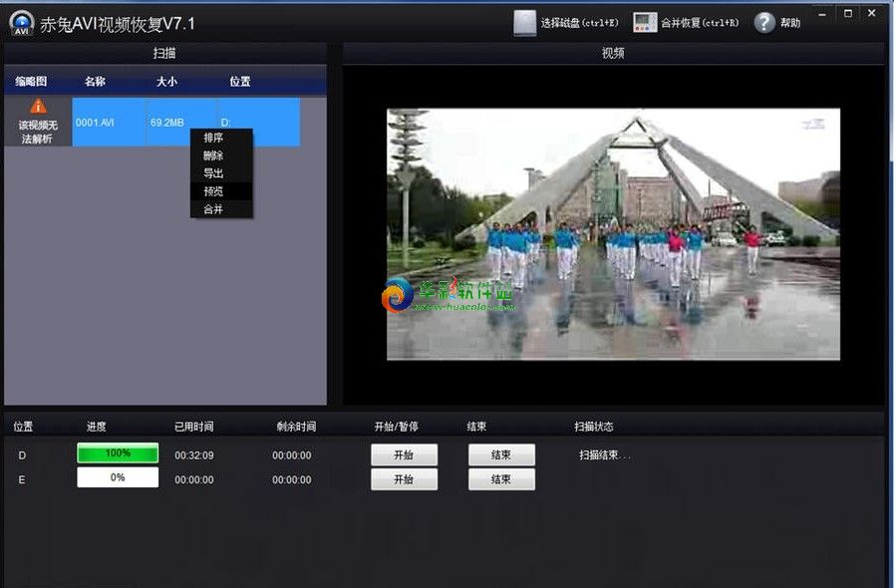Viewport: 896px width, 588px height.
Task: Click the AVI app logo icon
Action: click(21, 23)
